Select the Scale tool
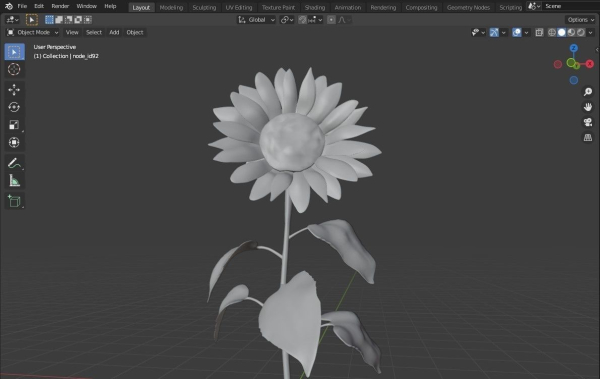The image size is (600, 379). (14, 125)
